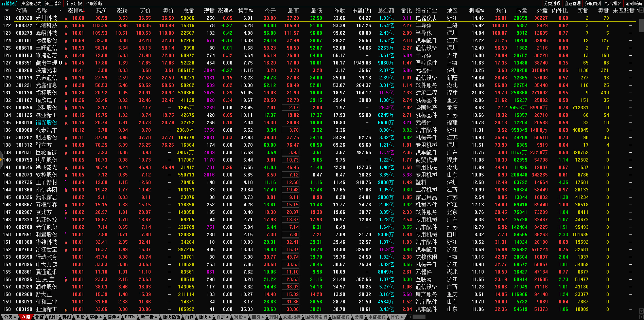Switch to the 资金驱动力 tab

pyautogui.click(x=31, y=3)
